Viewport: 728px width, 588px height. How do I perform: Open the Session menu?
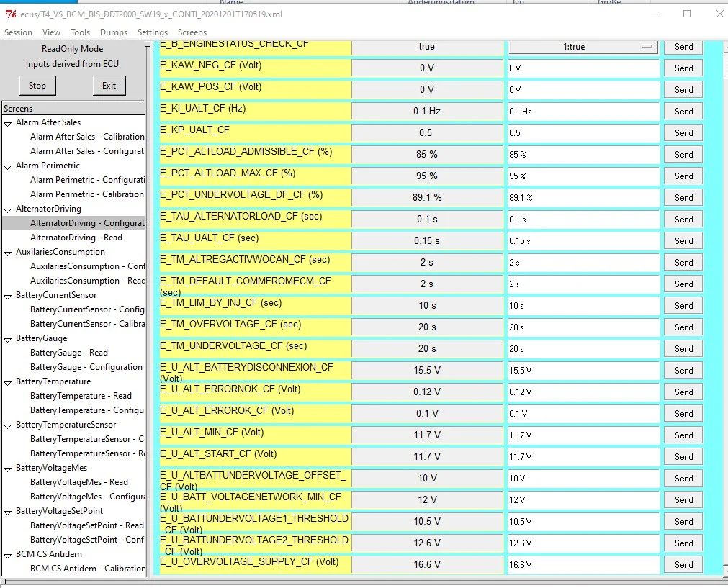pos(18,32)
